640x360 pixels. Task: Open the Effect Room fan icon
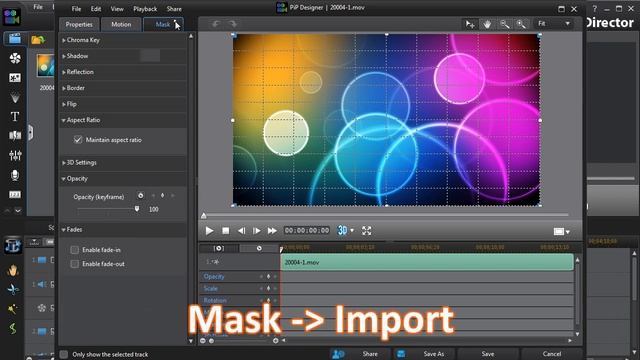(15, 58)
